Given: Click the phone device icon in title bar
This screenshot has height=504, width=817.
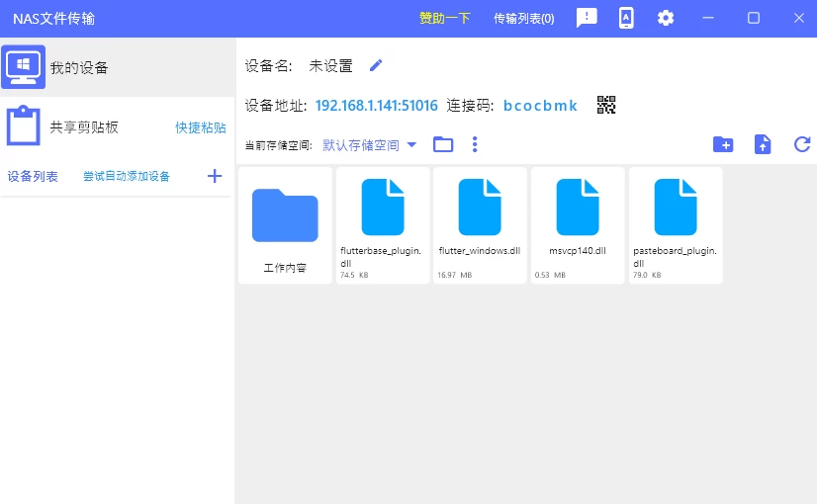Looking at the screenshot, I should point(626,18).
